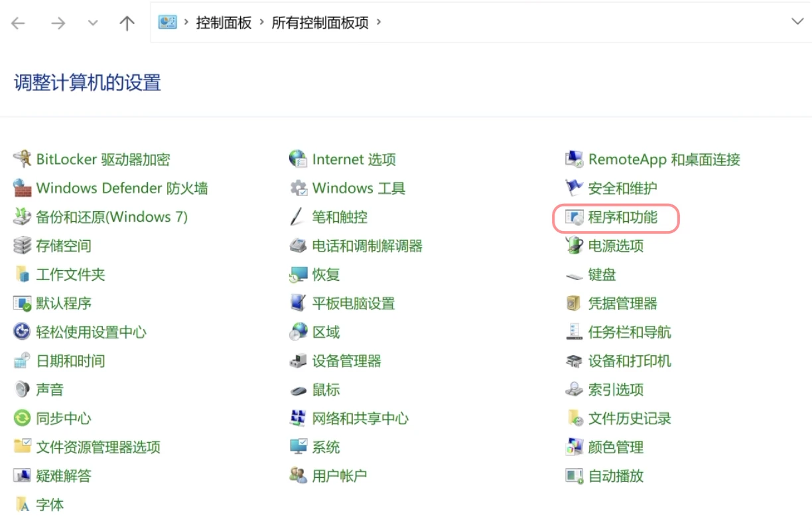Viewport: 812px width, 531px height.
Task: Click the 系统 monitor icon
Action: coord(299,447)
